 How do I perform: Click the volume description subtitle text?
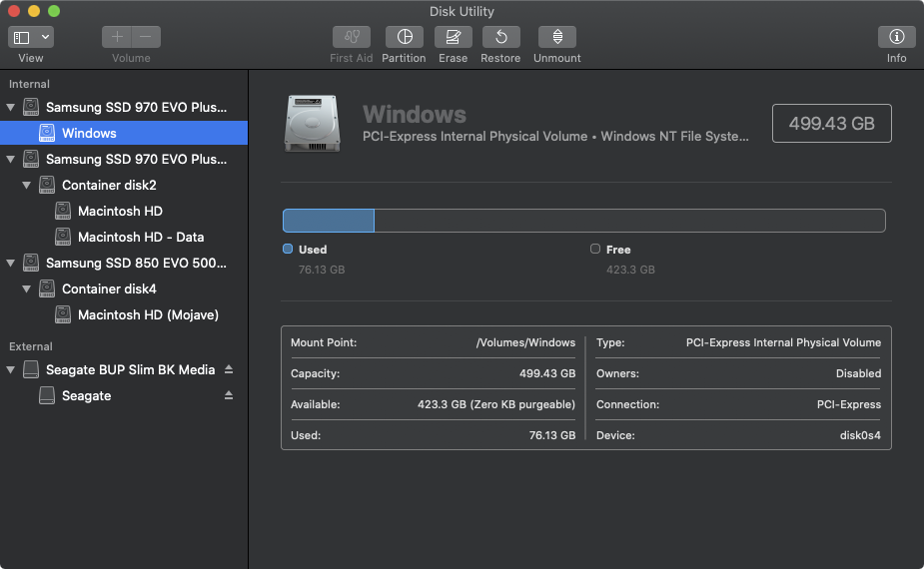coord(555,136)
